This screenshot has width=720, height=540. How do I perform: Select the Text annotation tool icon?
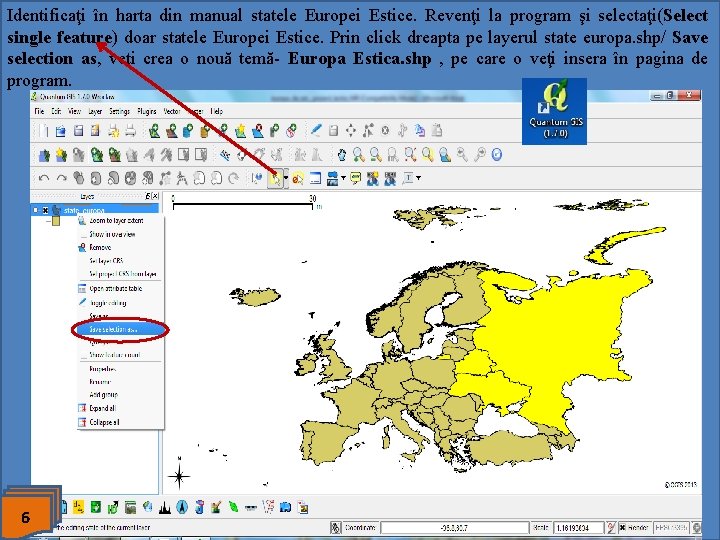[x=408, y=178]
